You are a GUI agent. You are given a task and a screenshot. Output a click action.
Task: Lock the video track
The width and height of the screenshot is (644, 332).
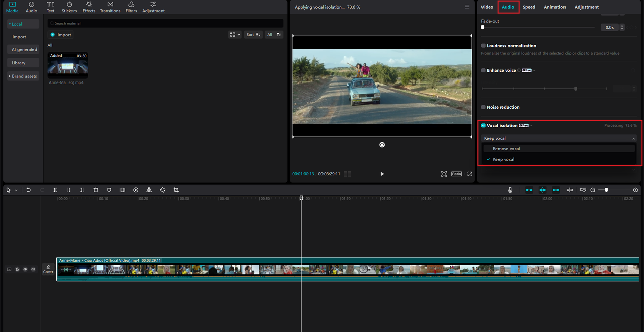pyautogui.click(x=17, y=269)
